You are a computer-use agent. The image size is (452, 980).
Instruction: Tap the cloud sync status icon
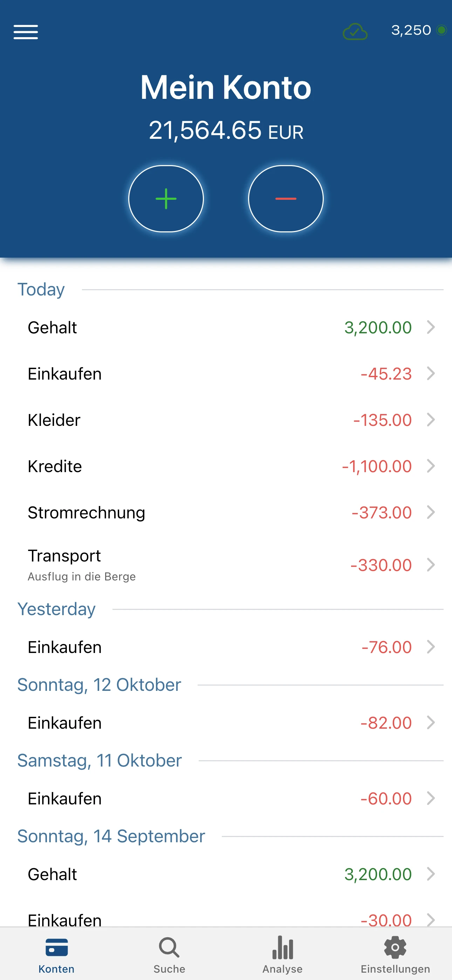tap(355, 32)
